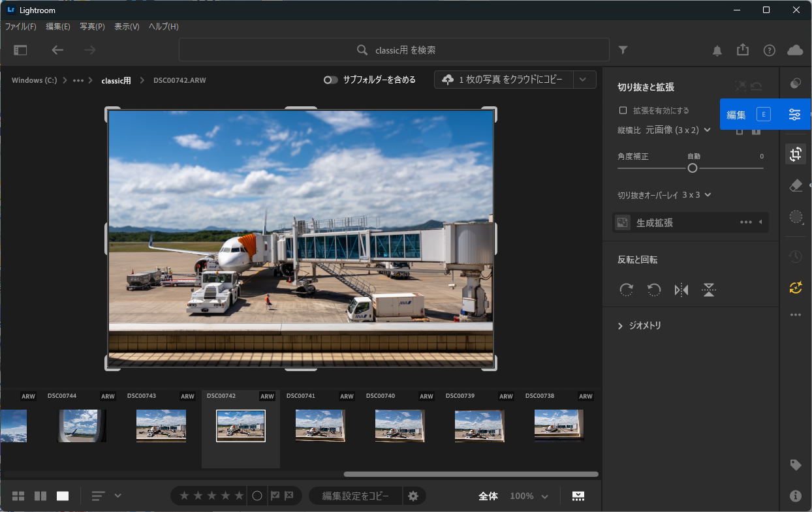This screenshot has width=812, height=512.
Task: Switch to single photo detail view
Action: 63,496
